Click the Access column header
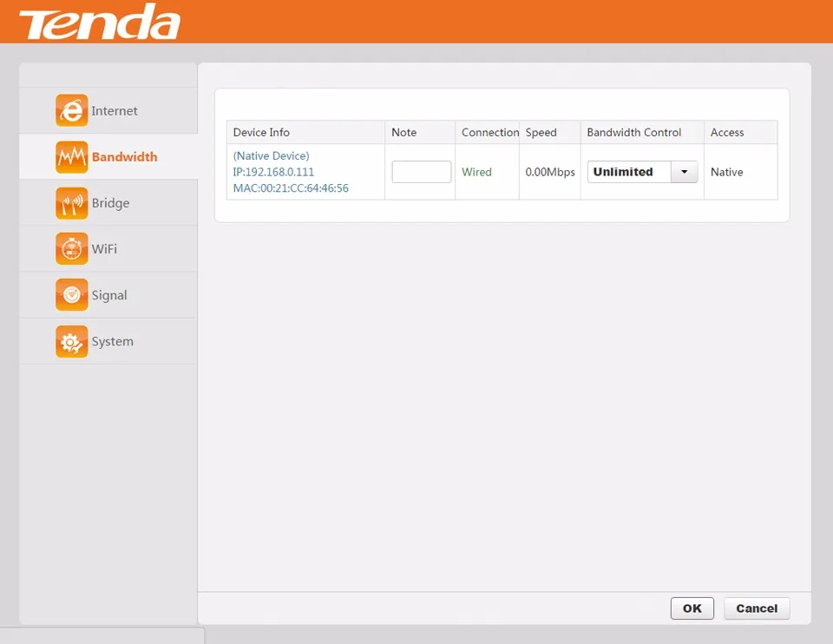 [727, 132]
